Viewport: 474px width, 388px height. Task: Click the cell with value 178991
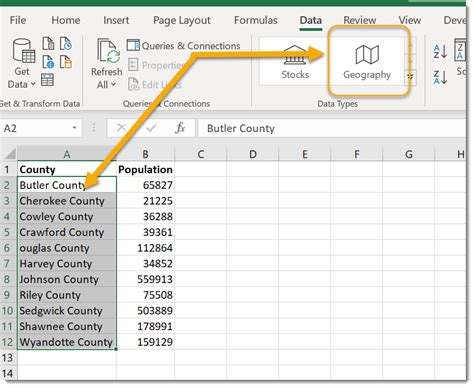tap(145, 326)
